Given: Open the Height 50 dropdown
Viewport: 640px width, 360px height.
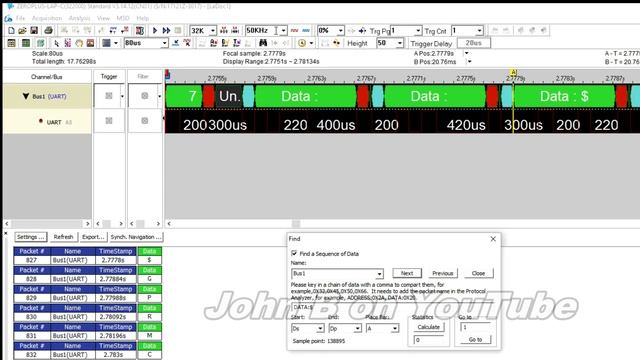Looking at the screenshot, I should pos(400,43).
